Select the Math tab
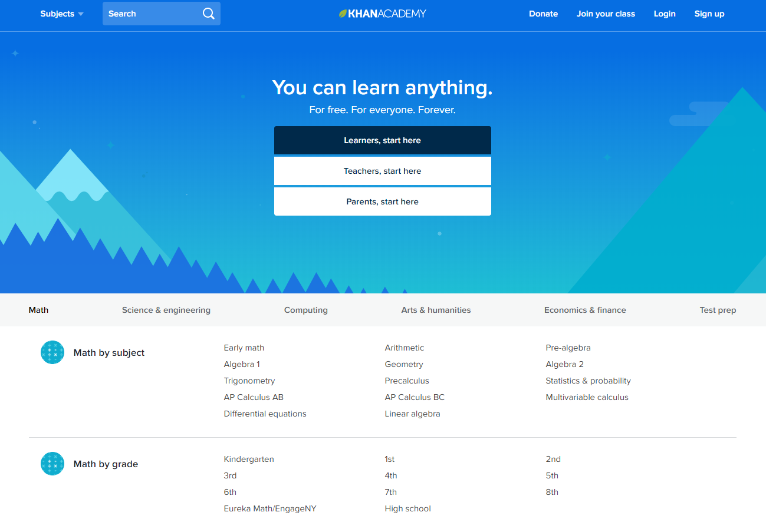766x532 pixels. pyautogui.click(x=38, y=310)
